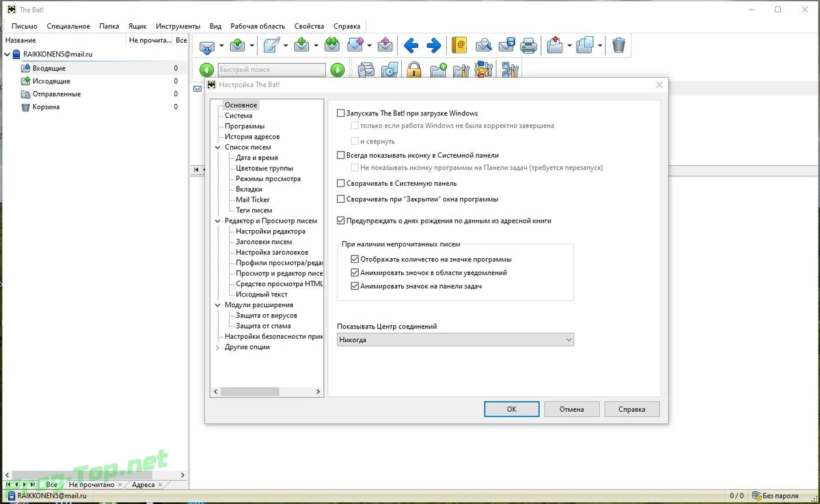Create a new message with the pen icon
The height and width of the screenshot is (504, 820).
(x=271, y=46)
